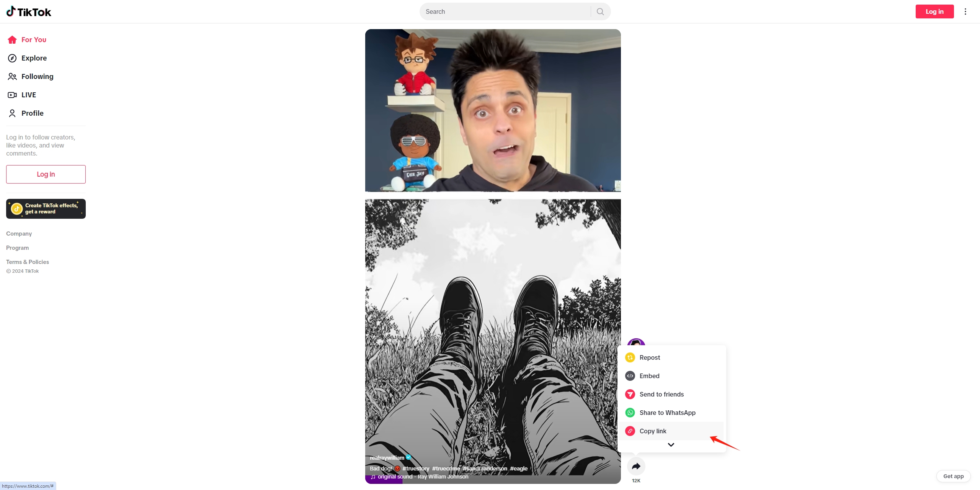The width and height of the screenshot is (980, 490).
Task: Click the Copy link icon
Action: [x=630, y=431]
